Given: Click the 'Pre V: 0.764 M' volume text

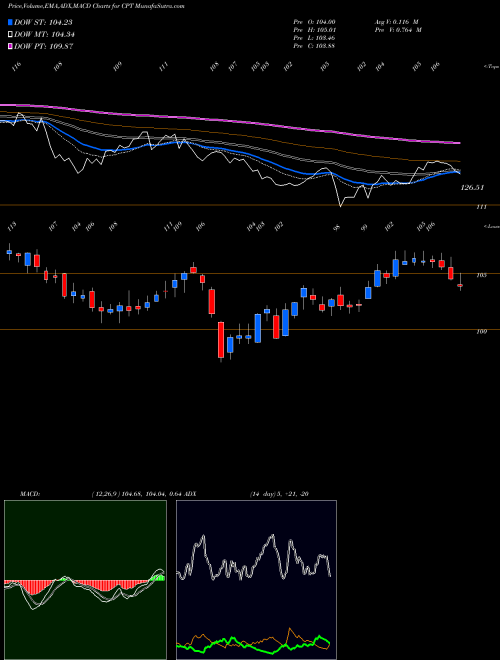Looking at the screenshot, I should tap(397, 30).
